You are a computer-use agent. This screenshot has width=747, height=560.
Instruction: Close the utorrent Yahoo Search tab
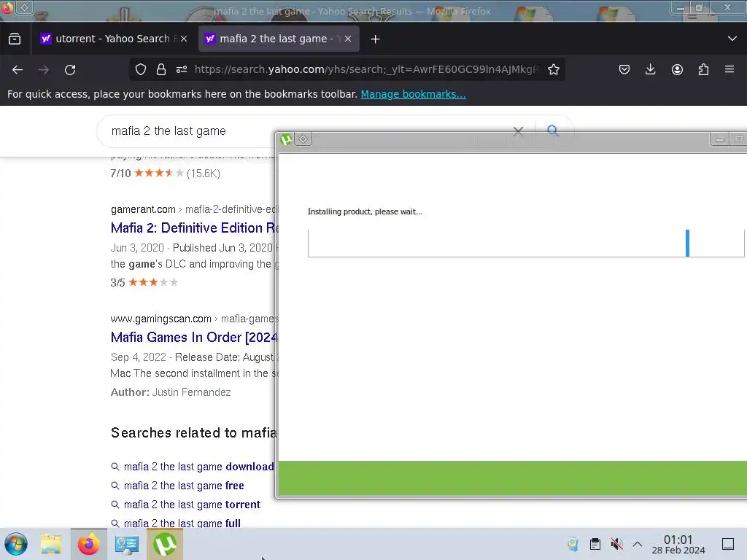(x=184, y=39)
